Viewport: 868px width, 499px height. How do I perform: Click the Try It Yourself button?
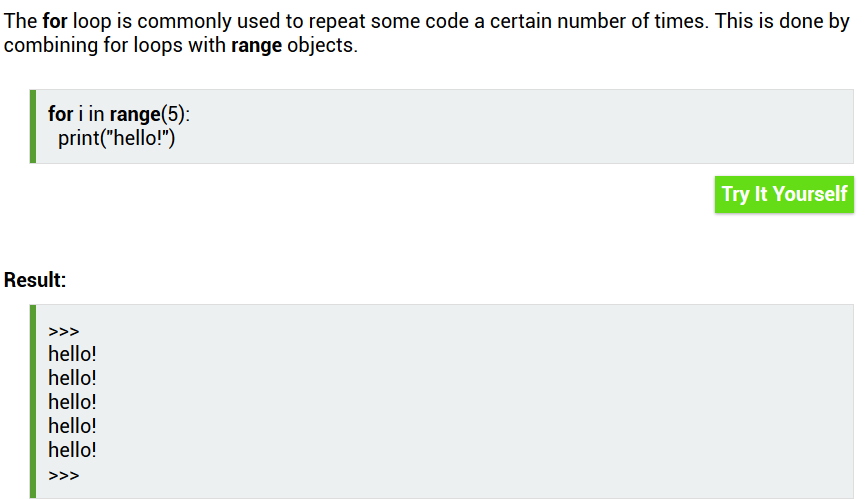(x=784, y=194)
